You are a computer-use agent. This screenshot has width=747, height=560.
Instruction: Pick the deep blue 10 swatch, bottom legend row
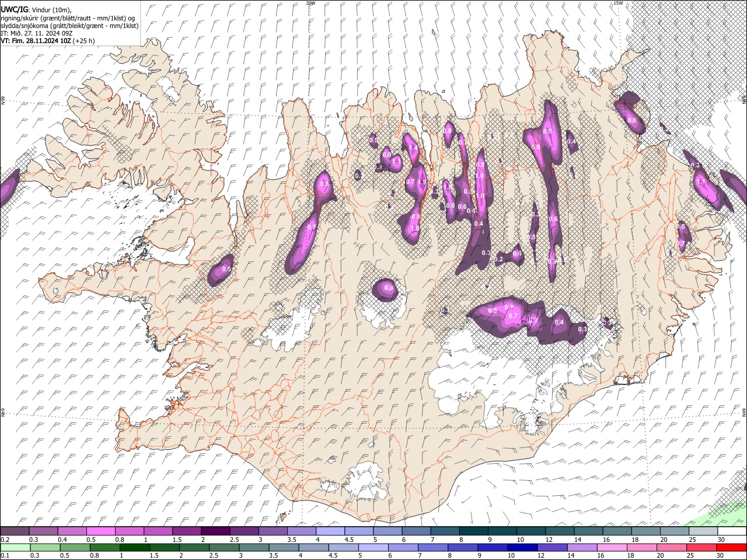(522, 547)
